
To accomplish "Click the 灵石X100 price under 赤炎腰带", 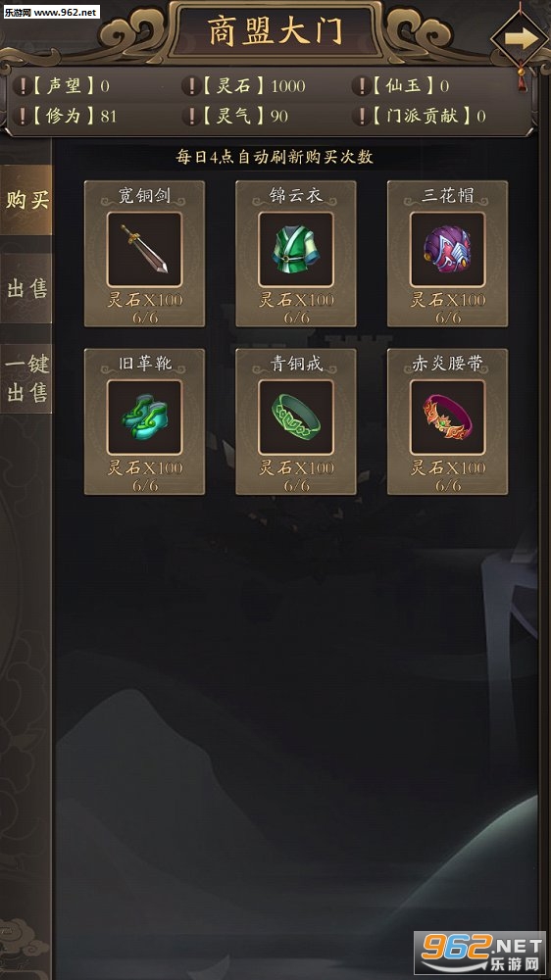I will 447,467.
